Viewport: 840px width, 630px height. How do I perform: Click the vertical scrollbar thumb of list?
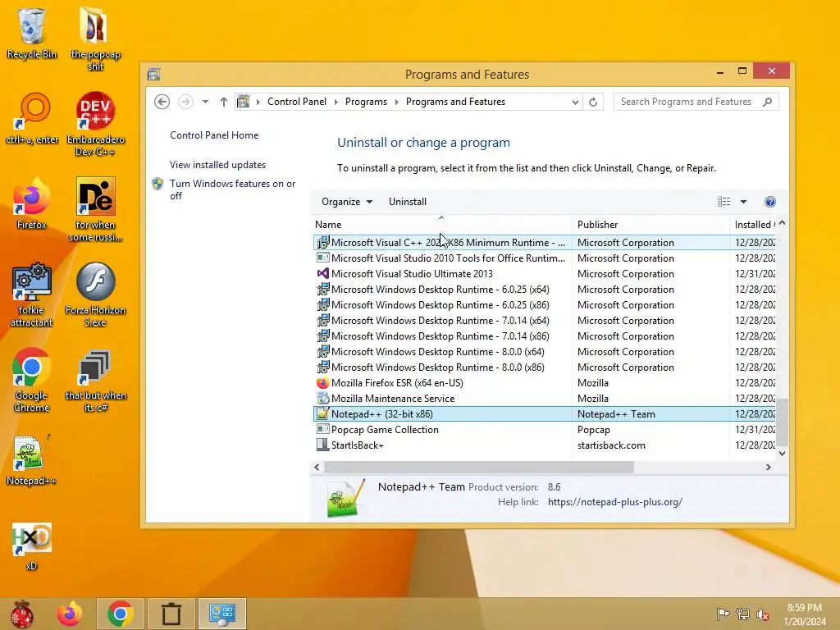(782, 422)
